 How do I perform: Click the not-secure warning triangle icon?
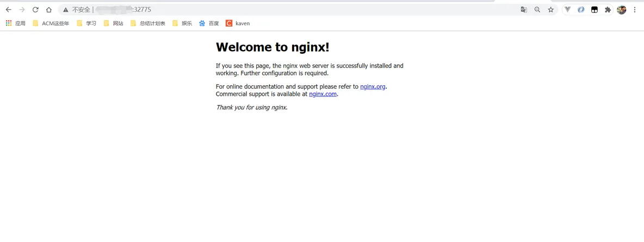[x=66, y=10]
